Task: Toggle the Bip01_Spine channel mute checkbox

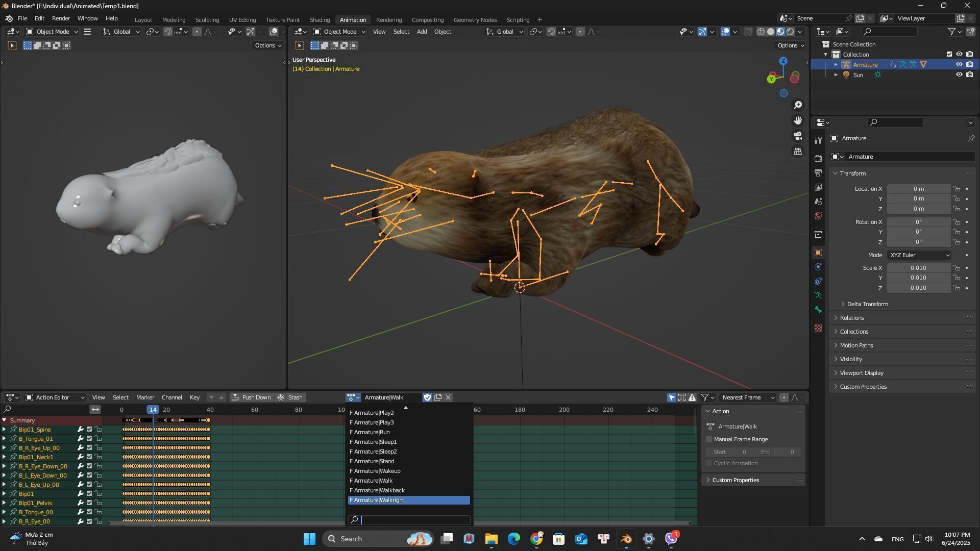Action: (x=89, y=430)
